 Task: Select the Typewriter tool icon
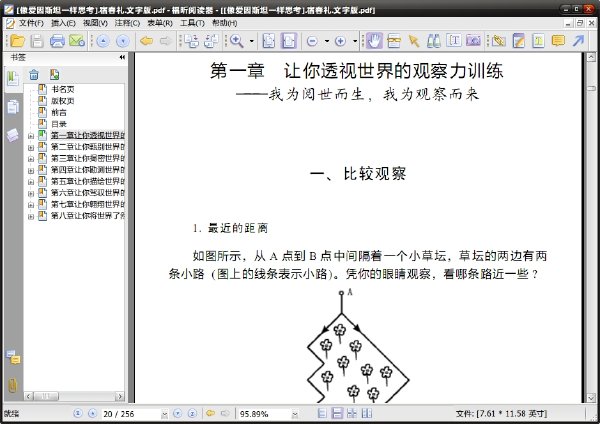[x=518, y=41]
